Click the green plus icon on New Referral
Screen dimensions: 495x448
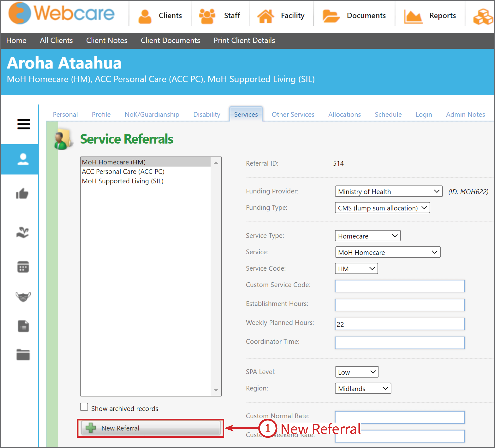click(91, 428)
